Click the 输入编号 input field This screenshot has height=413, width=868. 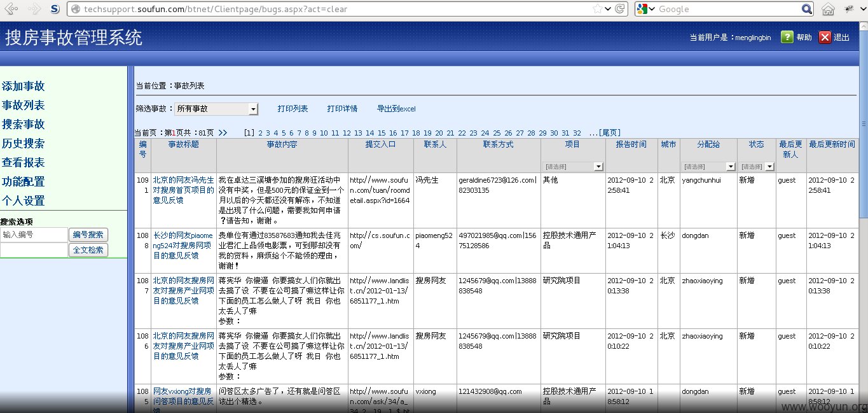click(34, 235)
